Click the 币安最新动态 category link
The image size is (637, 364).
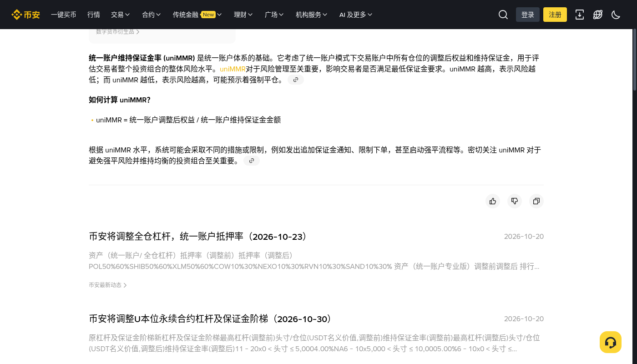tap(108, 285)
